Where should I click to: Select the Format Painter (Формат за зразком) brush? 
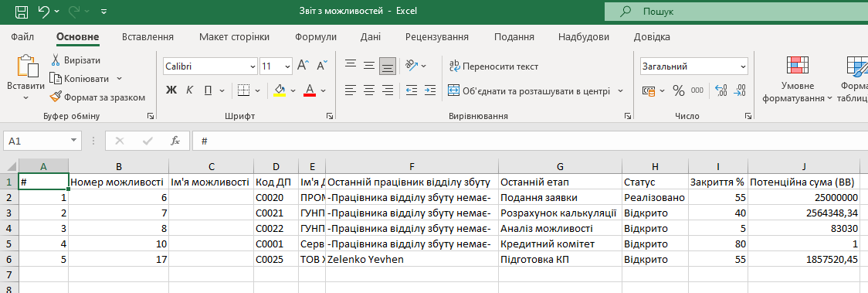click(x=56, y=97)
